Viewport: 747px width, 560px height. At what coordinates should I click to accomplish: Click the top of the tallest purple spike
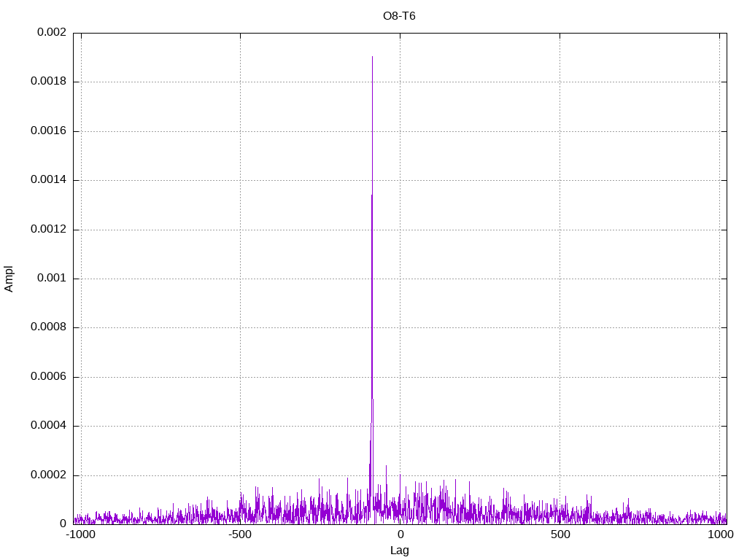pyautogui.click(x=372, y=58)
